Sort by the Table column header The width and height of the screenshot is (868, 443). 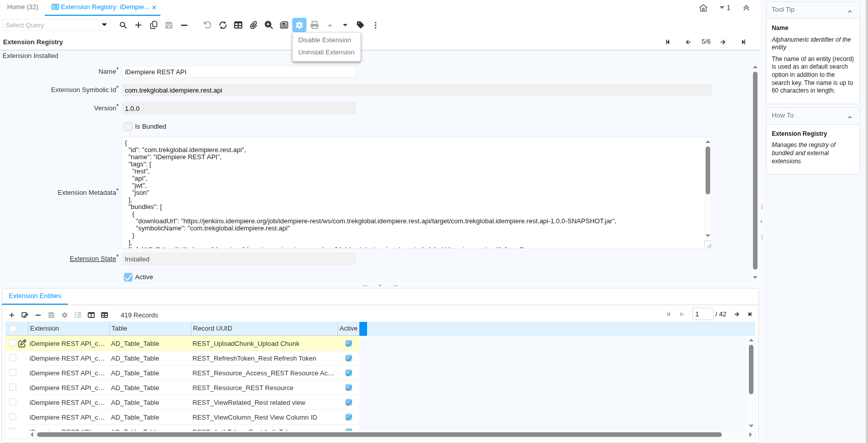[150, 329]
